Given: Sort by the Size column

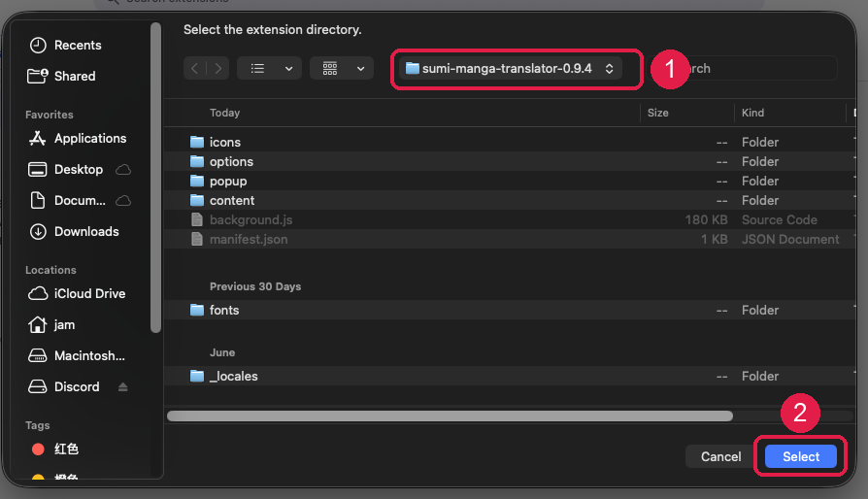Looking at the screenshot, I should [x=658, y=113].
